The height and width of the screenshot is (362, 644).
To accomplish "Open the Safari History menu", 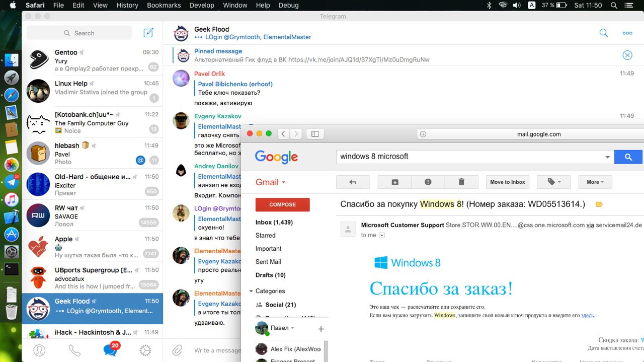I will pyautogui.click(x=127, y=5).
